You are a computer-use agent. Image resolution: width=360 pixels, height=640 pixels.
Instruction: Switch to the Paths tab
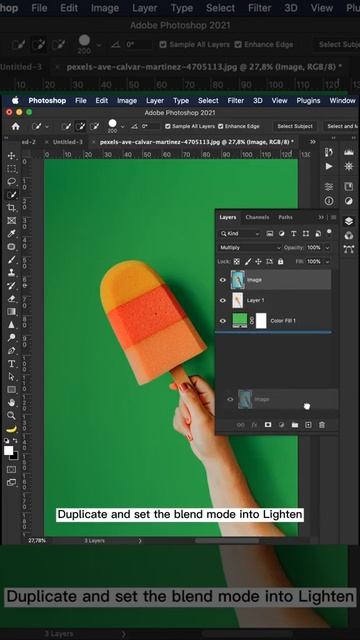coord(285,218)
